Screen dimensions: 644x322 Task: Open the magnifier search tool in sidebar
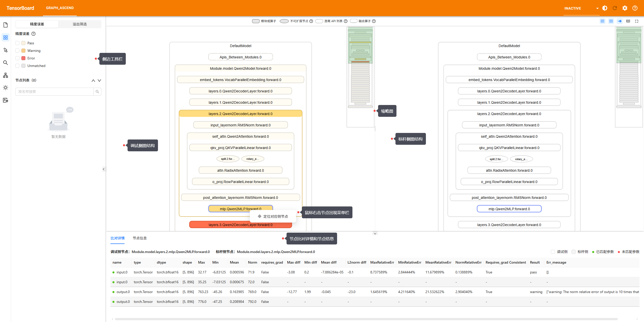coord(6,63)
